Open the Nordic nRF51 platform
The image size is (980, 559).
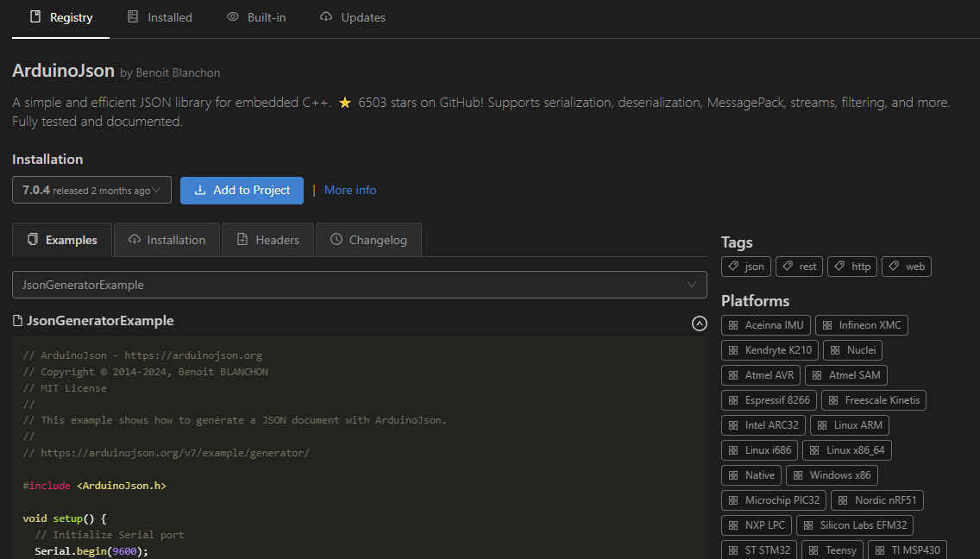pos(877,500)
